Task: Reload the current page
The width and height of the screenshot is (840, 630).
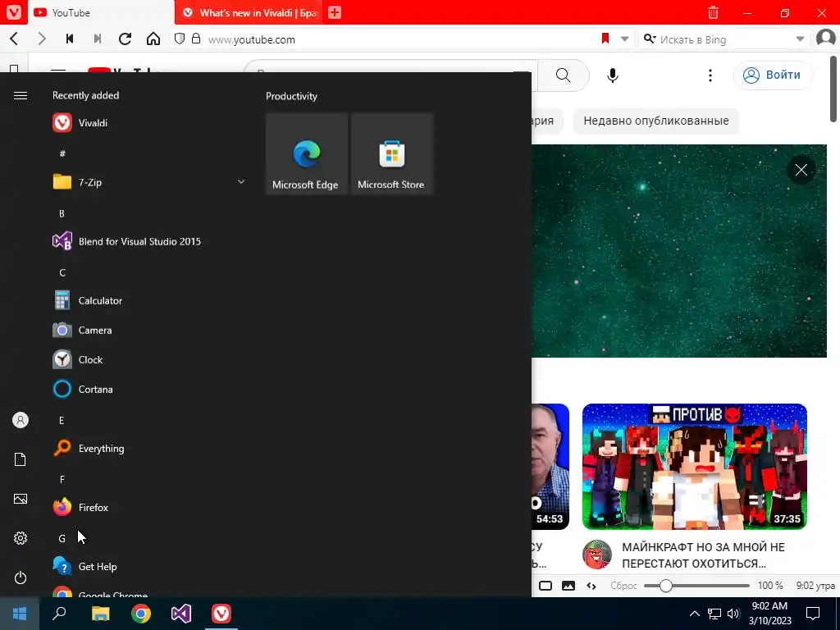Action: coord(126,39)
